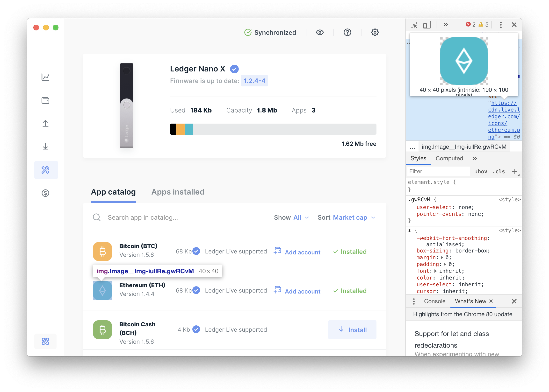The height and width of the screenshot is (392, 549).
Task: Close the DevTools bottom drawer
Action: [514, 301]
